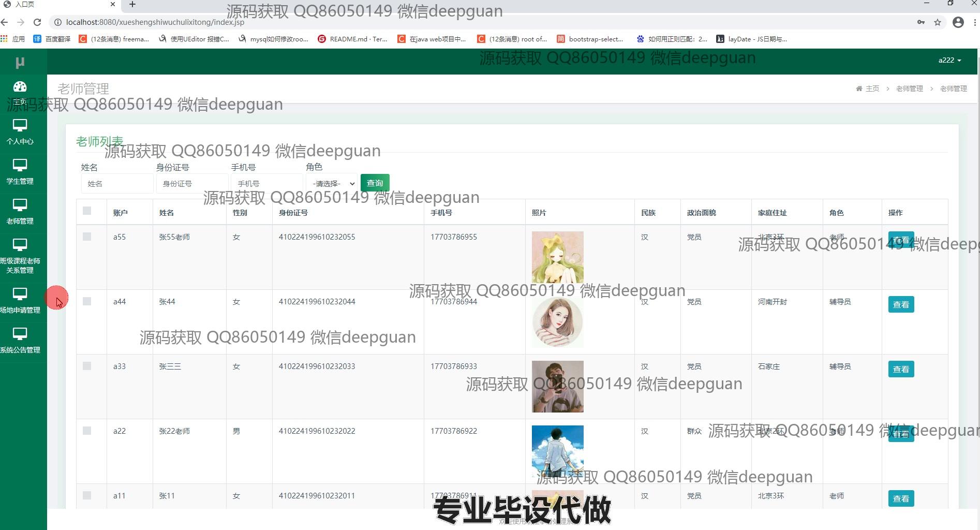
Task: Toggle the select-all checkbox in table header
Action: click(87, 211)
